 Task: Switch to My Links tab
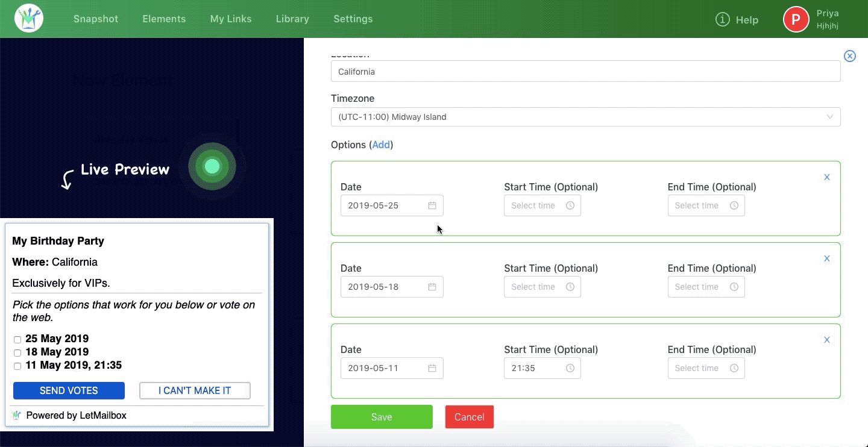(x=231, y=19)
